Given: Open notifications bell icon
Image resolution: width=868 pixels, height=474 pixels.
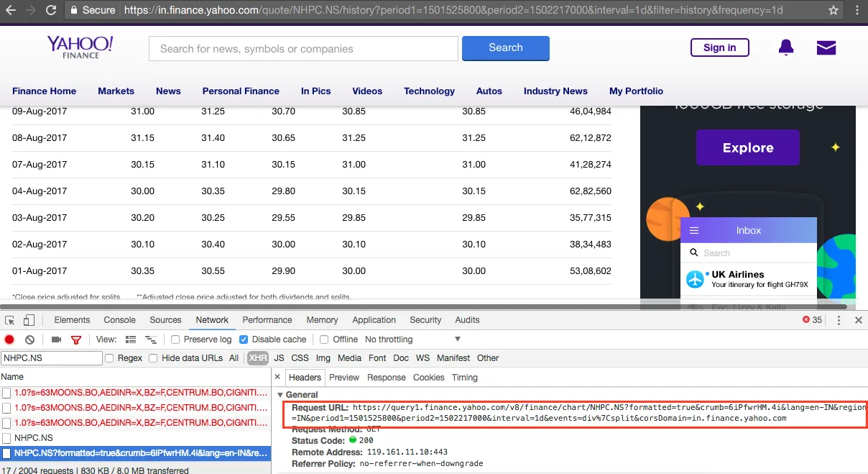Looking at the screenshot, I should click(786, 47).
